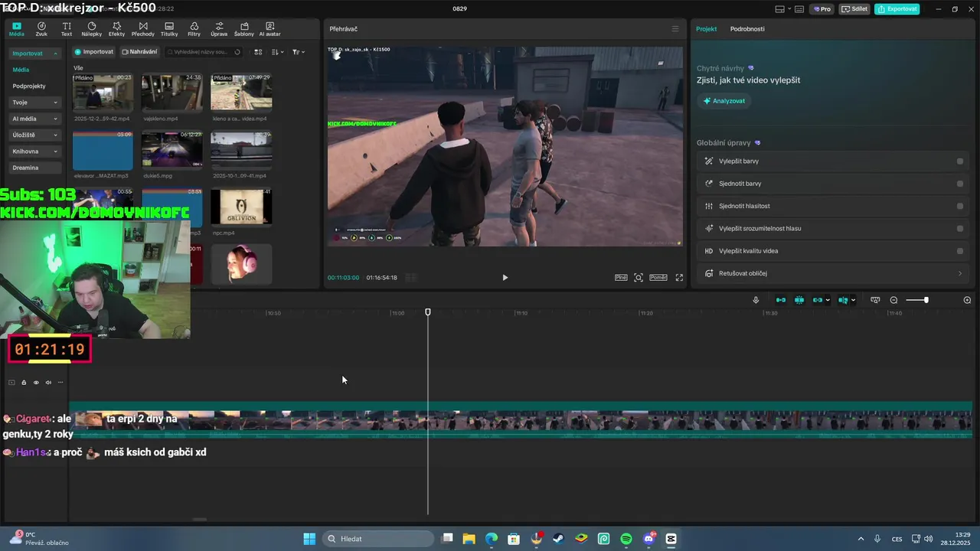This screenshot has height=551, width=980.
Task: Click the player fullscreen icon
Action: coord(679,278)
